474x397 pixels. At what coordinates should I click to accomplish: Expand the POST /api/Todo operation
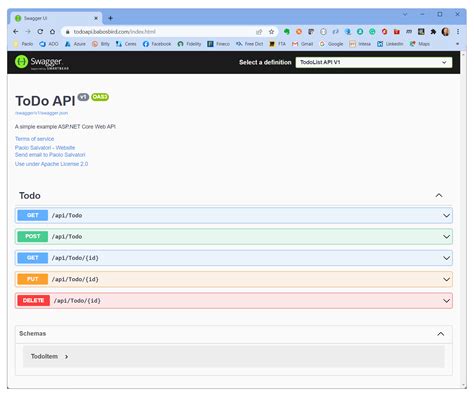point(234,237)
